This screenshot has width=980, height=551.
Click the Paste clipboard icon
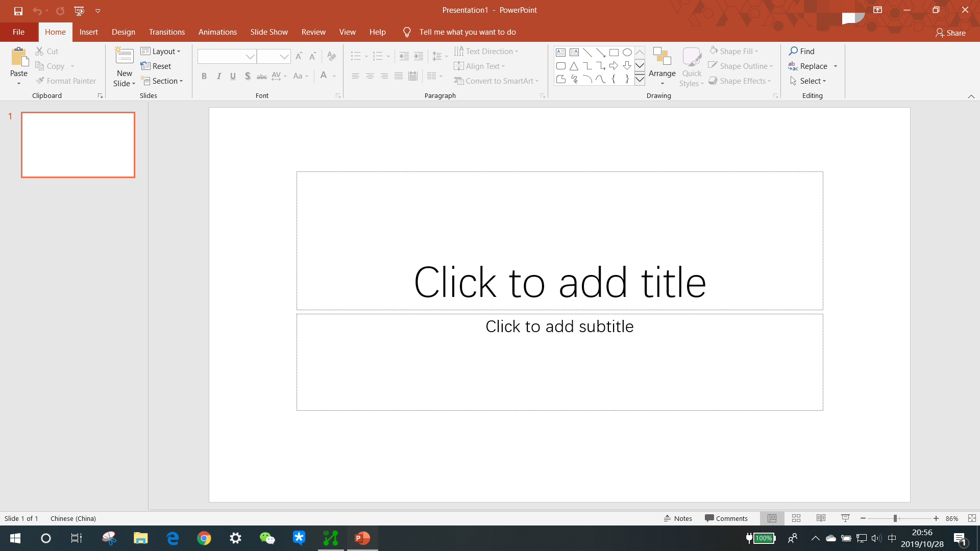(19, 57)
